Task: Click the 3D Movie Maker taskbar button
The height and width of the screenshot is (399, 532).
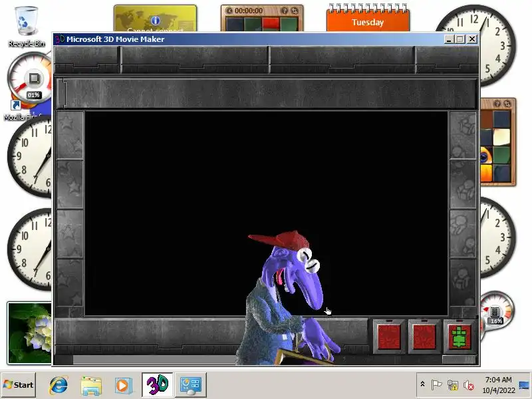Action: coord(158,385)
